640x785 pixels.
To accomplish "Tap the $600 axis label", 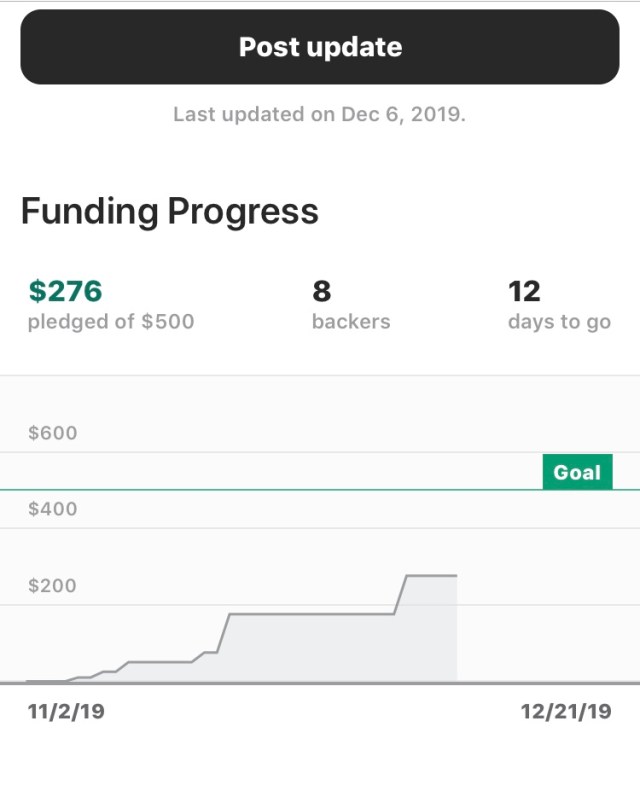I will 52,433.
